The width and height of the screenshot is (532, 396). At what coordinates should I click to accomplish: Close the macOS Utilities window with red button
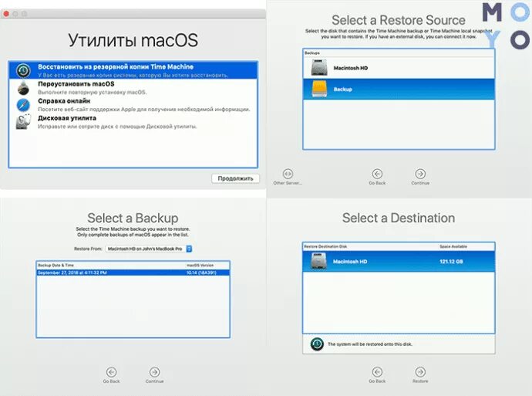pos(6,14)
